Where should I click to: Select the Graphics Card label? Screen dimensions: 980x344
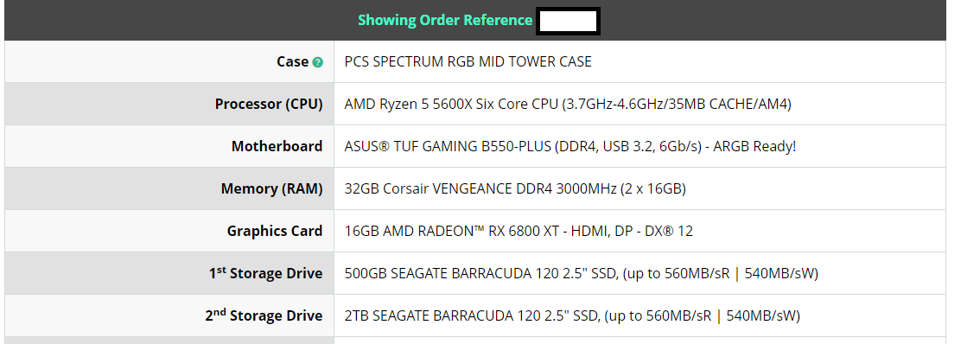point(274,231)
